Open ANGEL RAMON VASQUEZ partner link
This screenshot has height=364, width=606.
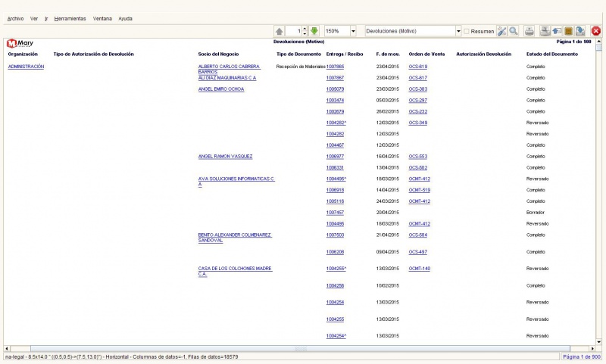[225, 157]
